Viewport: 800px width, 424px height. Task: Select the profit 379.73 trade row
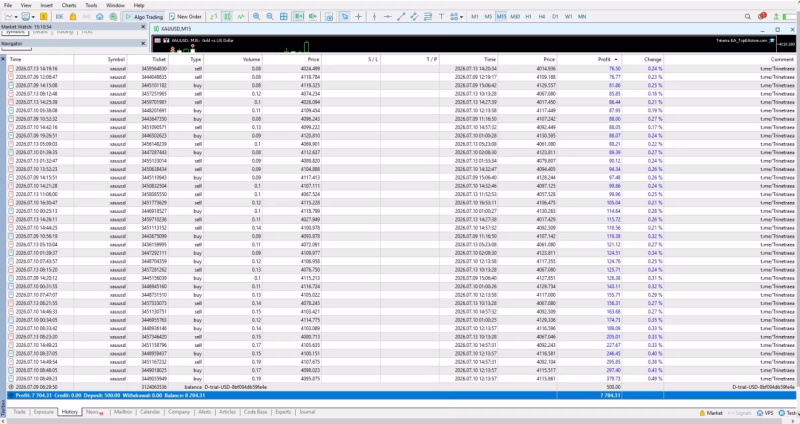[402, 379]
